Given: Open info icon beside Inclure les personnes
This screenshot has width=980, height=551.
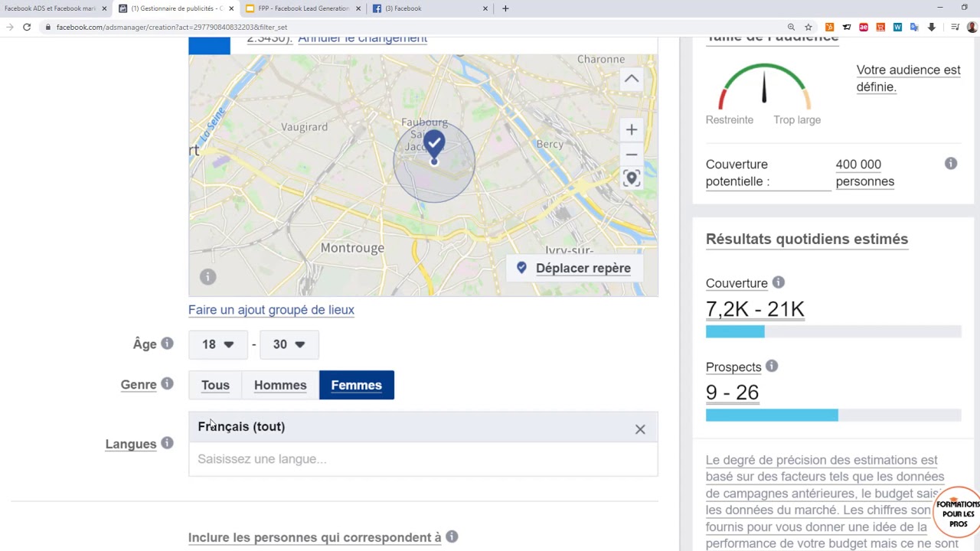Looking at the screenshot, I should (x=452, y=537).
